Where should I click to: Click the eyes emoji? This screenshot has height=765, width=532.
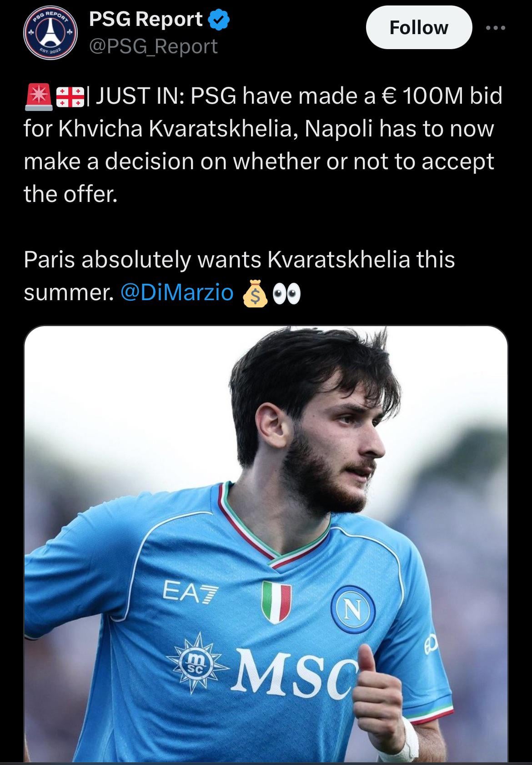[286, 294]
